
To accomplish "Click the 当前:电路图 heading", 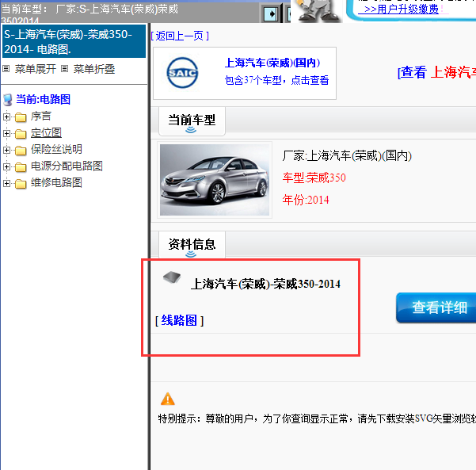I will 43,99.
